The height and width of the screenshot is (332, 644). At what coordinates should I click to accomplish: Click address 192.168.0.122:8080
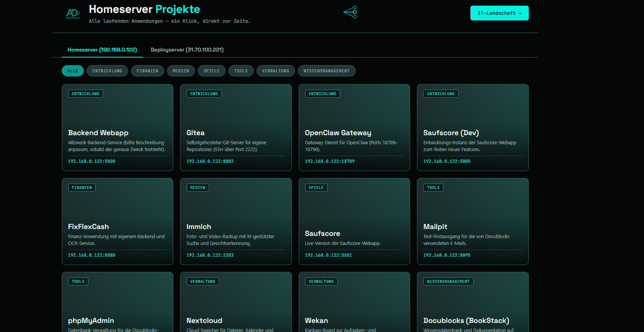pos(92,255)
